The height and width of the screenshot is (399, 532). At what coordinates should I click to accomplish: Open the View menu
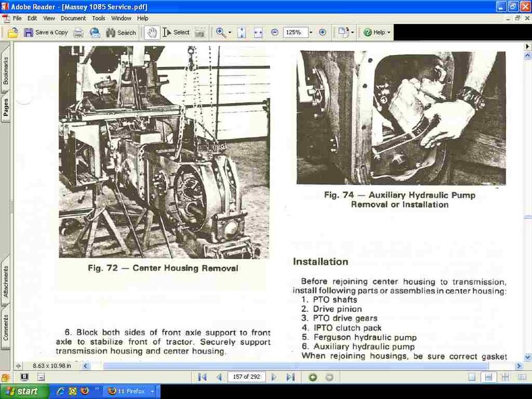click(49, 18)
